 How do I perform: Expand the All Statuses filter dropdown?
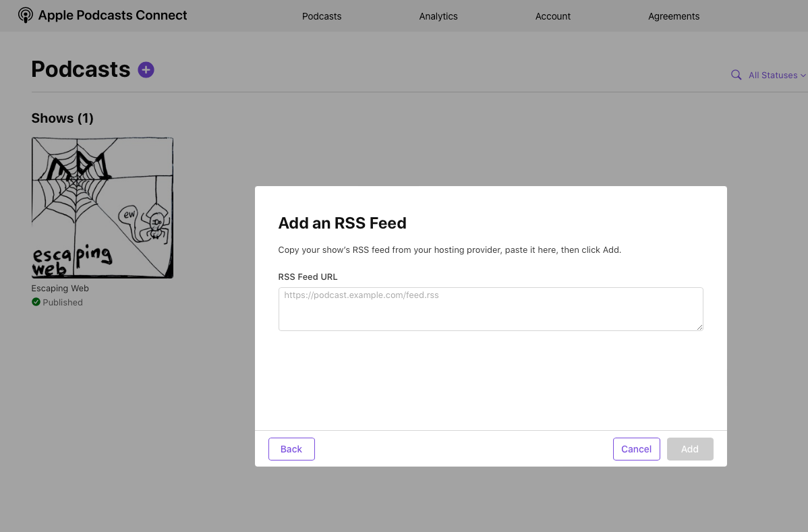pos(777,76)
